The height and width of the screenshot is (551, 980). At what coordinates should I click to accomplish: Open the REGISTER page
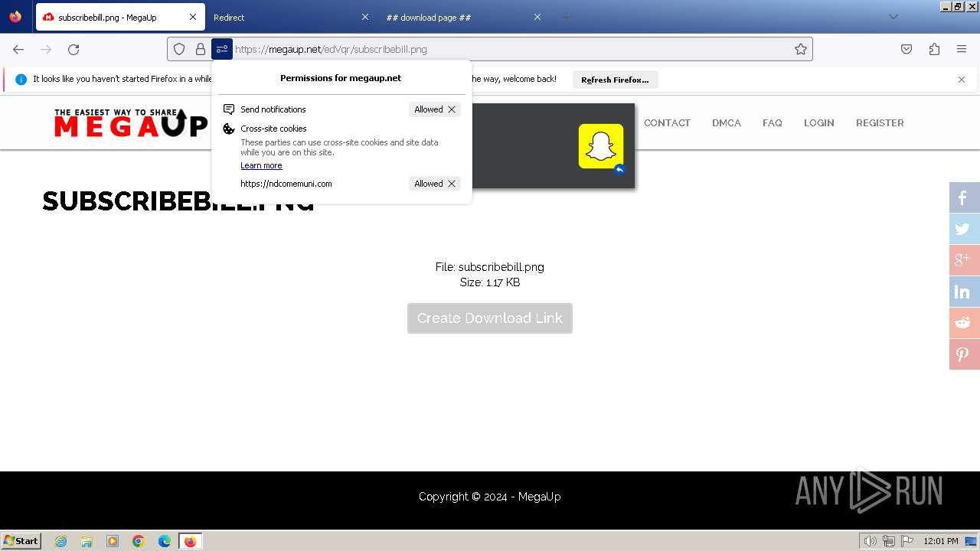pos(880,122)
